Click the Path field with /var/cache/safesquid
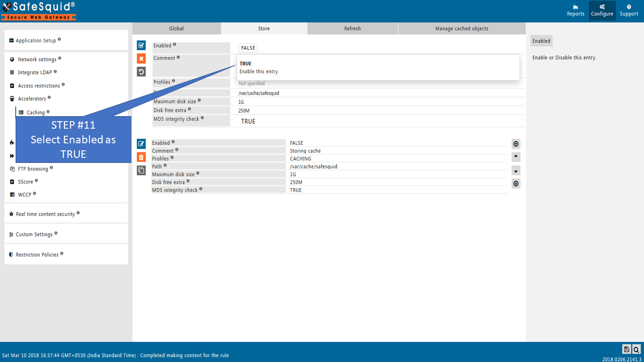This screenshot has height=362, width=644. (x=259, y=93)
